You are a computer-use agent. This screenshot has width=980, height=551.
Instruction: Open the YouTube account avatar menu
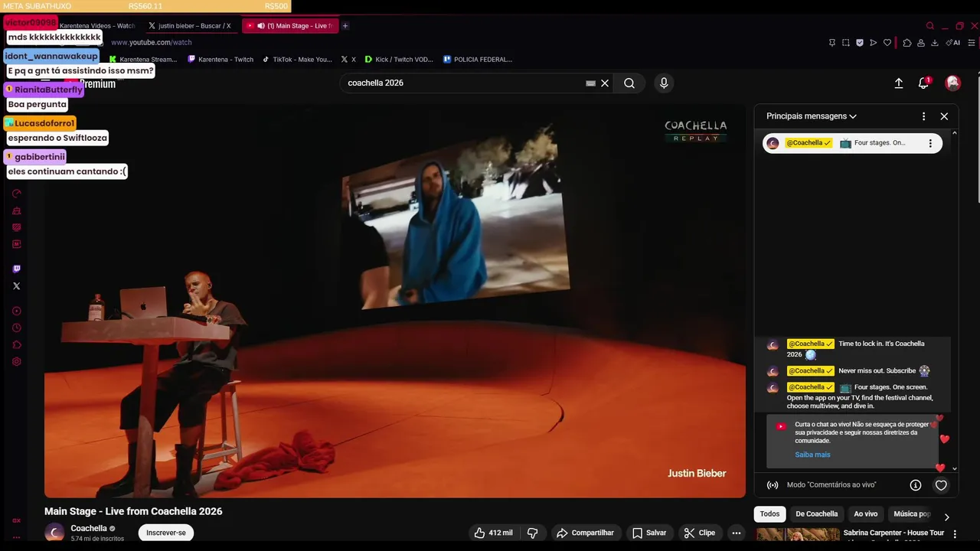[x=952, y=83]
